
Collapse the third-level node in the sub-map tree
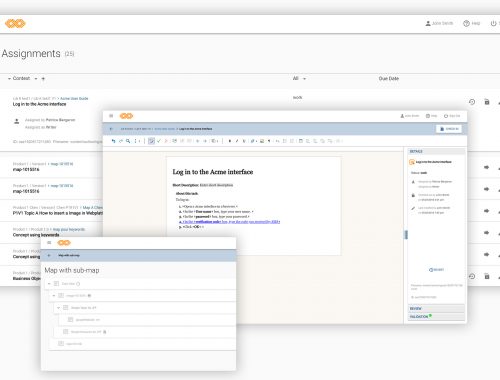pos(58,308)
